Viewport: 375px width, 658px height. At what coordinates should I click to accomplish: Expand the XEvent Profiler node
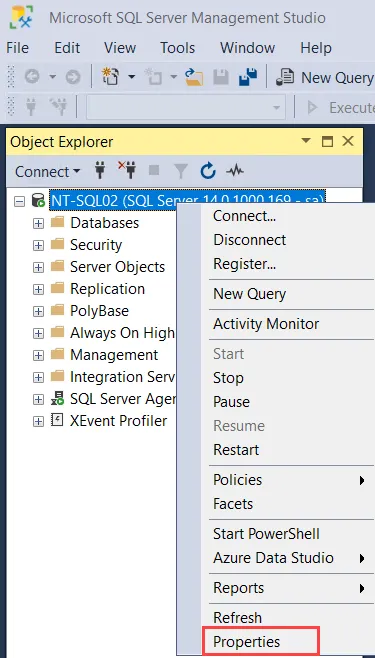pos(38,421)
